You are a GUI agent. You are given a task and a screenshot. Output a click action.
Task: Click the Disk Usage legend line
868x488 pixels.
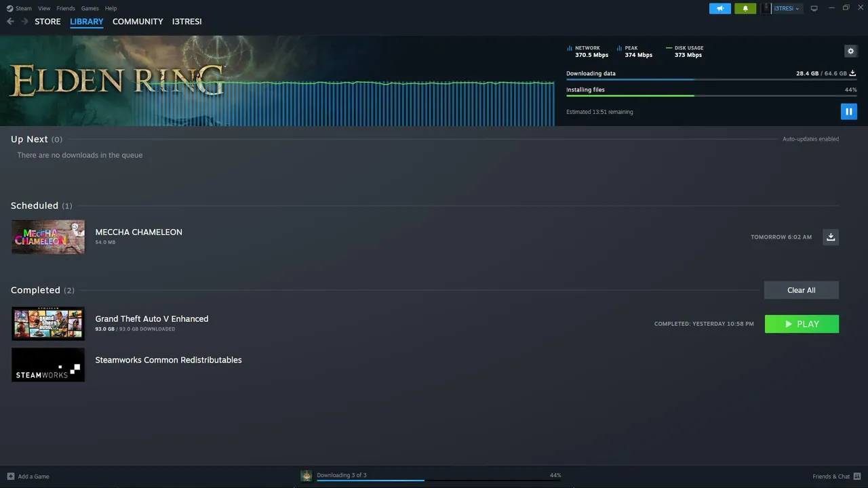click(x=669, y=48)
